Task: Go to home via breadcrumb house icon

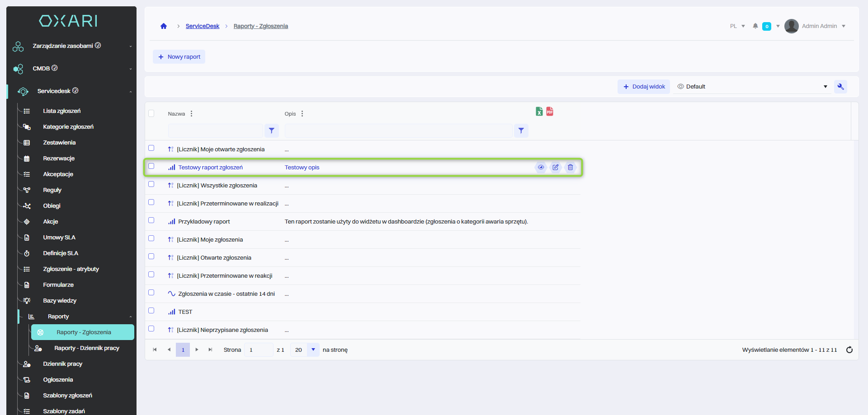Action: click(164, 26)
